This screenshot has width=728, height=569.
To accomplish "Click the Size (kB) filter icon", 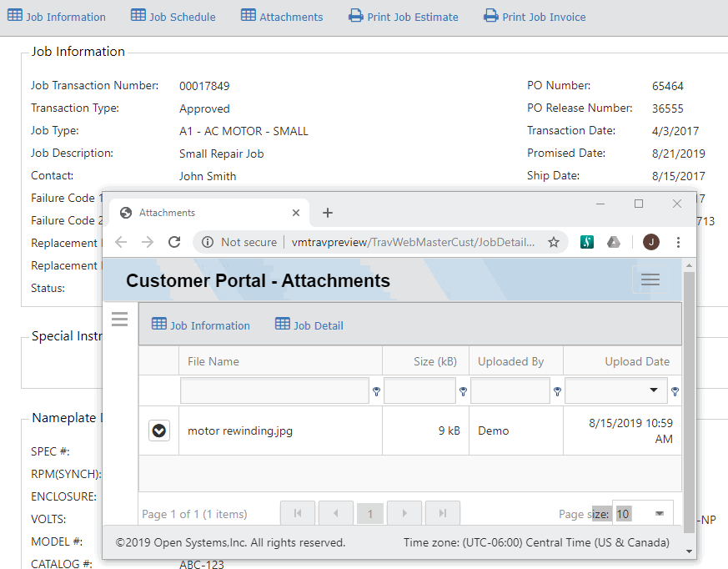I will coord(462,390).
